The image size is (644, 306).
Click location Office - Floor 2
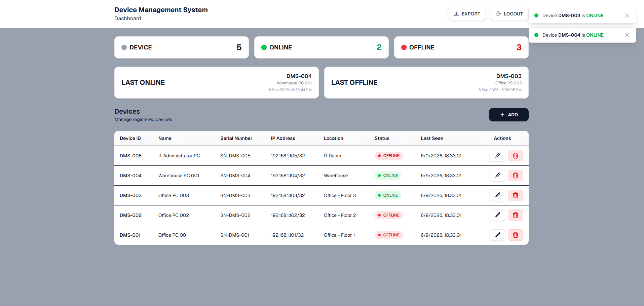340,215
